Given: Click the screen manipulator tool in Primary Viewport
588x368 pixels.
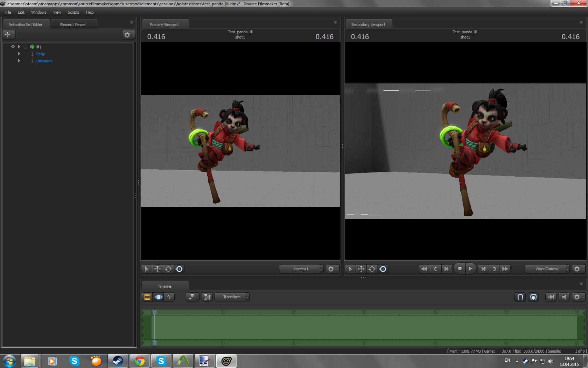Looking at the screenshot, I should 179,269.
